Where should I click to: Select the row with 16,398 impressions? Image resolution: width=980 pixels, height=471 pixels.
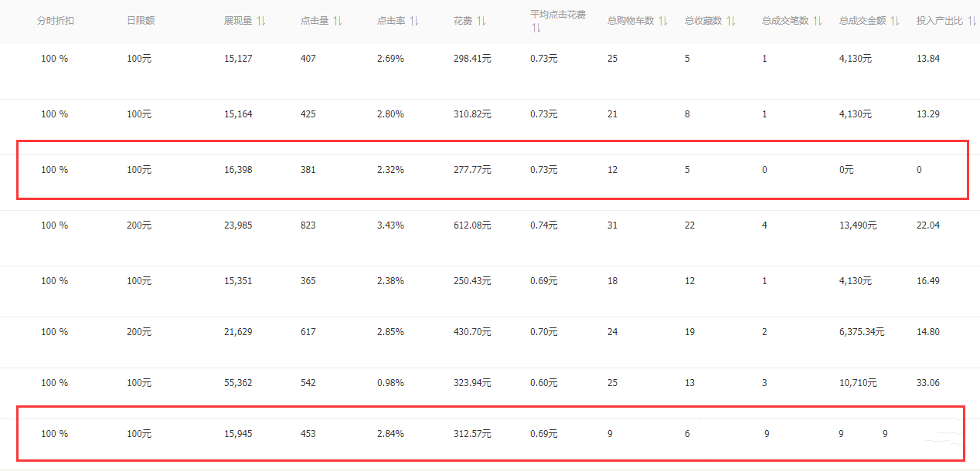[x=238, y=170]
